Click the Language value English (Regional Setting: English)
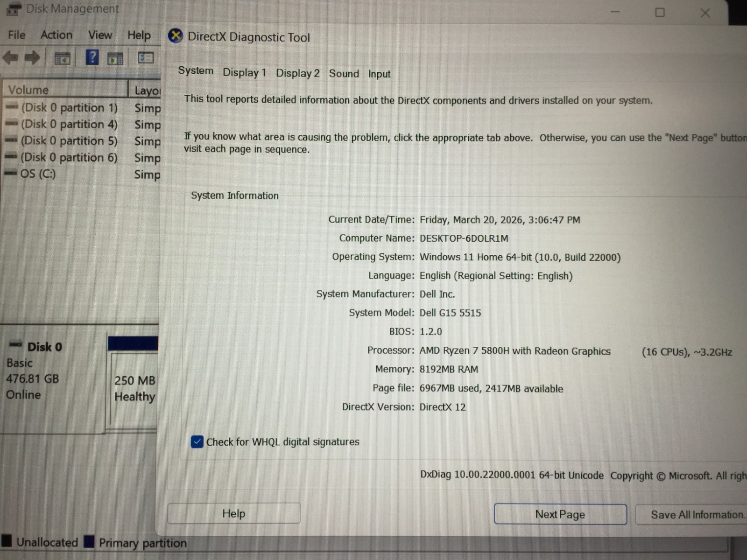This screenshot has height=560, width=747. [x=496, y=276]
